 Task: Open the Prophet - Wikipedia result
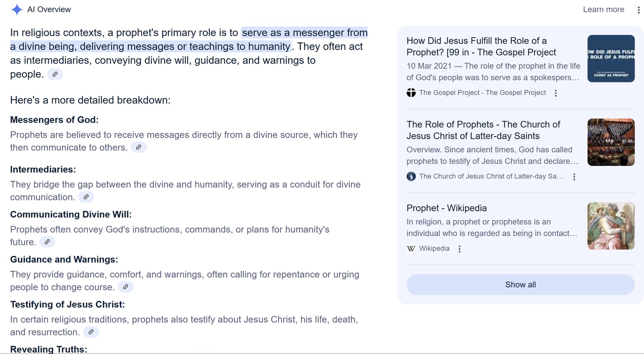446,208
